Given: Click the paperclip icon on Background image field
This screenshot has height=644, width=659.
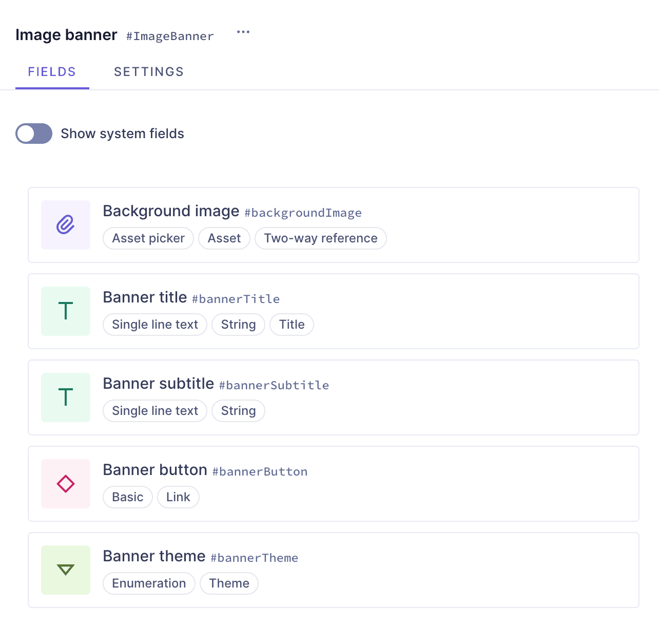Looking at the screenshot, I should [65, 224].
